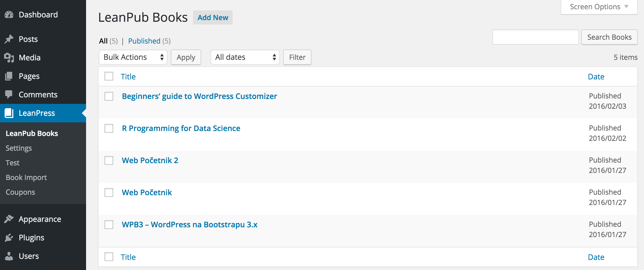Select the LeanPress menu item
644x270 pixels.
coord(43,113)
